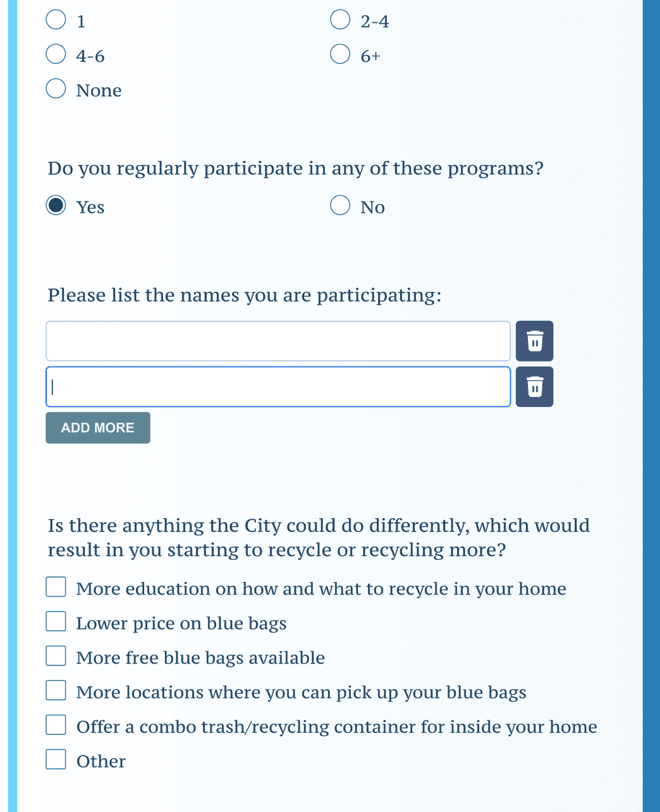
Task: Select "Offer a combo trash/recycling container" option
Action: pyautogui.click(x=56, y=725)
